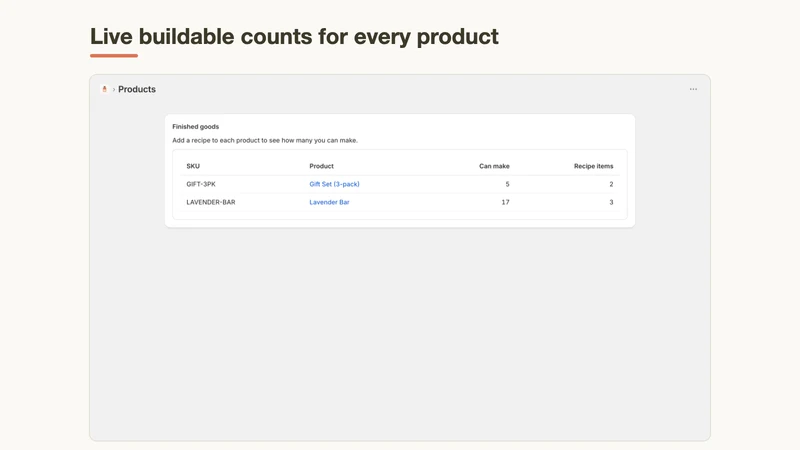Click the Can make column header
Image resolution: width=800 pixels, height=450 pixels.
[494, 166]
